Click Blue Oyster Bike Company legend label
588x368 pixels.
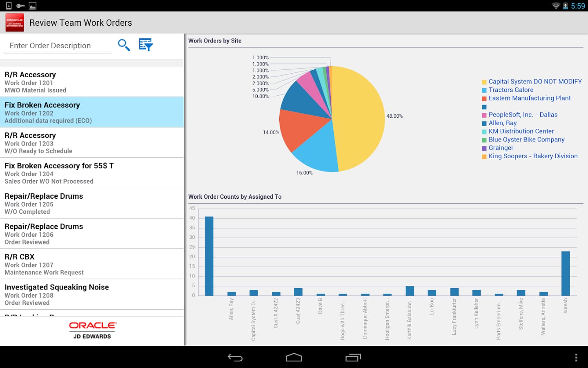pyautogui.click(x=526, y=139)
